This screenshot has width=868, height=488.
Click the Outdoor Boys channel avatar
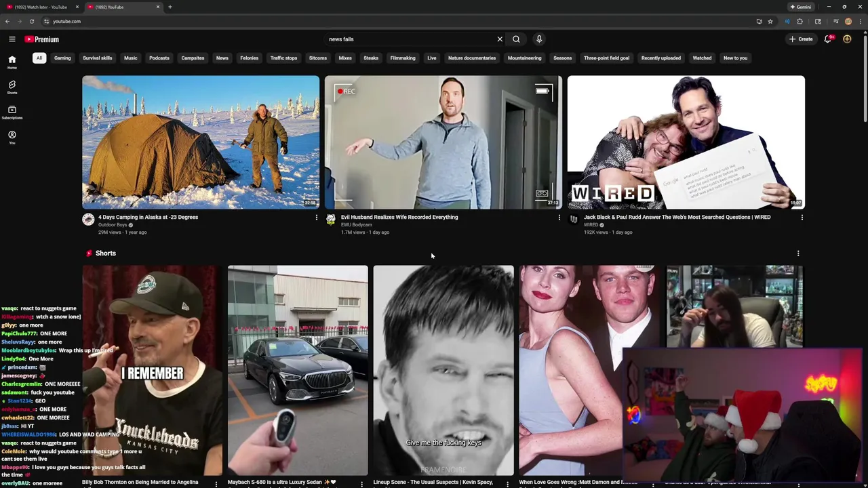pos(88,220)
